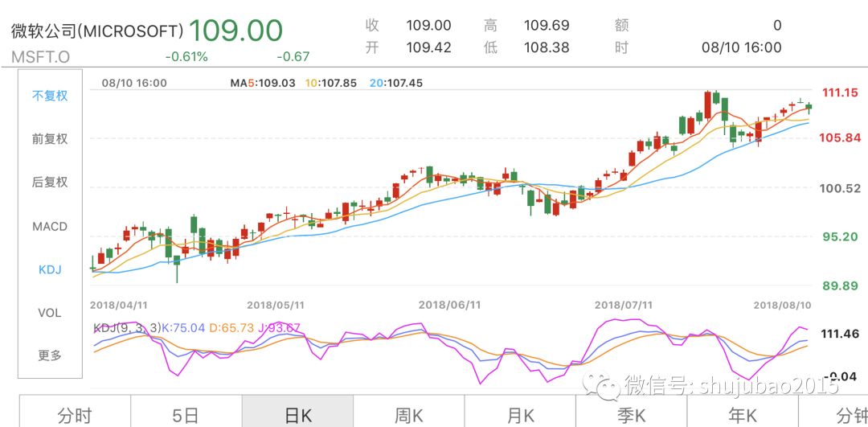Click percent change -0.61%
Viewport: 868px width, 427px height.
(186, 56)
